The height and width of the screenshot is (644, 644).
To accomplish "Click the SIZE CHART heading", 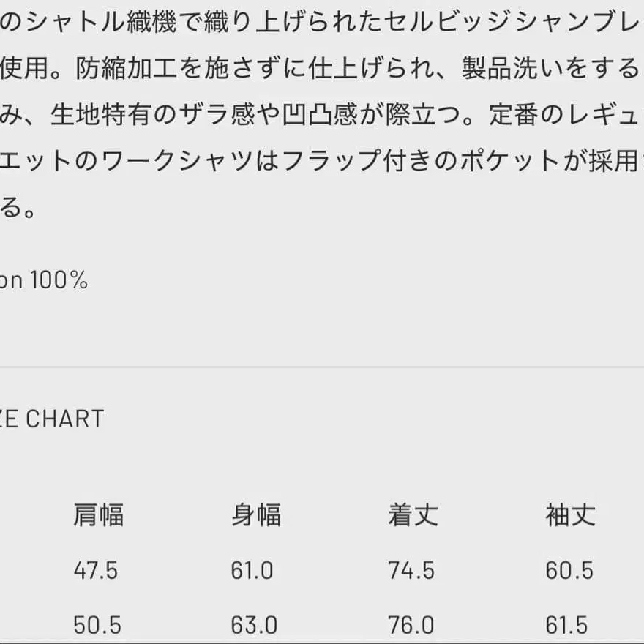I will coord(51,419).
